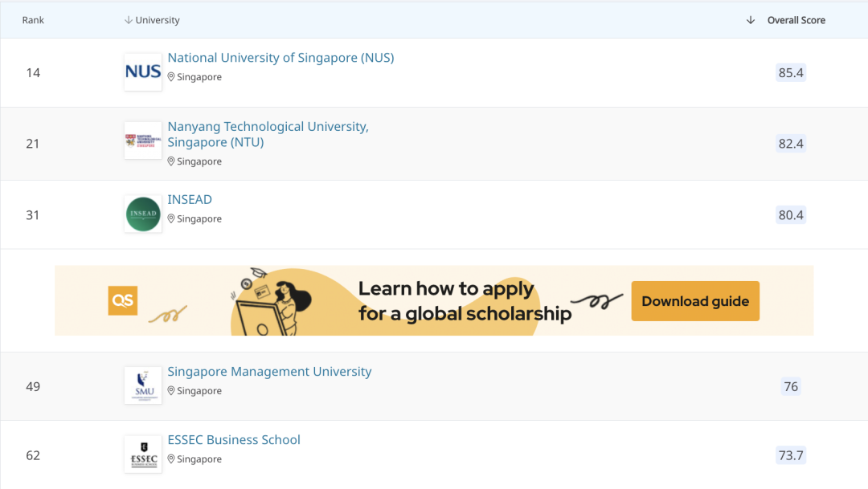Click location pin icon under INSEAD
Image resolution: width=868 pixels, height=489 pixels.
tap(171, 218)
